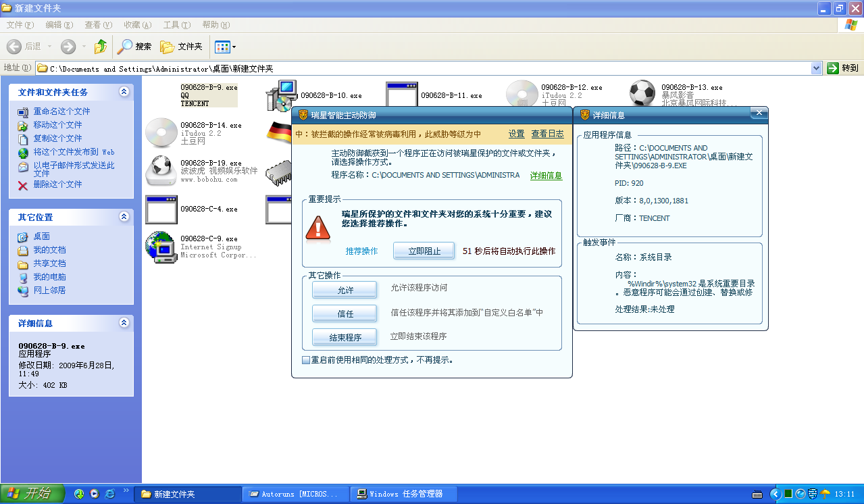Click the address bar path field
The width and height of the screenshot is (864, 504).
tap(424, 68)
